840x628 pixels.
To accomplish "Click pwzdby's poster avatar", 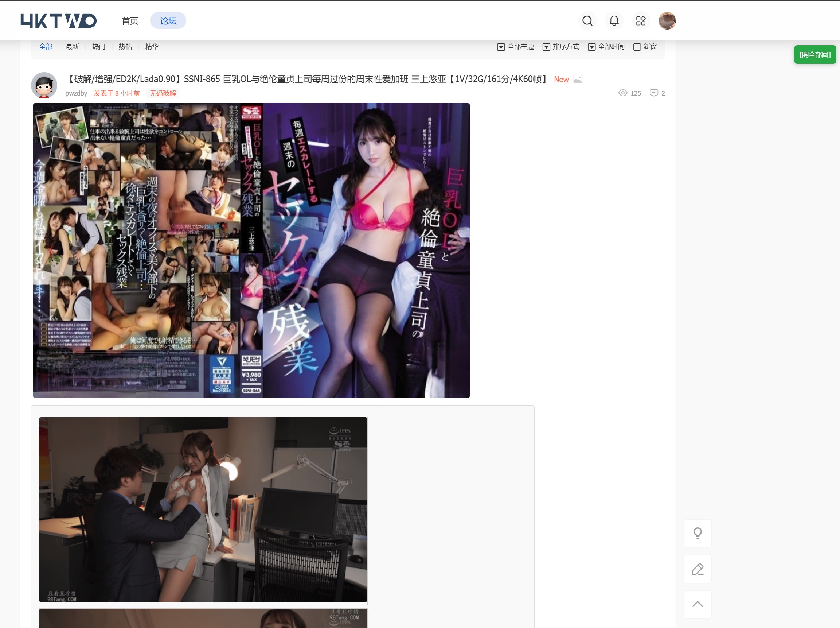I will pyautogui.click(x=44, y=85).
